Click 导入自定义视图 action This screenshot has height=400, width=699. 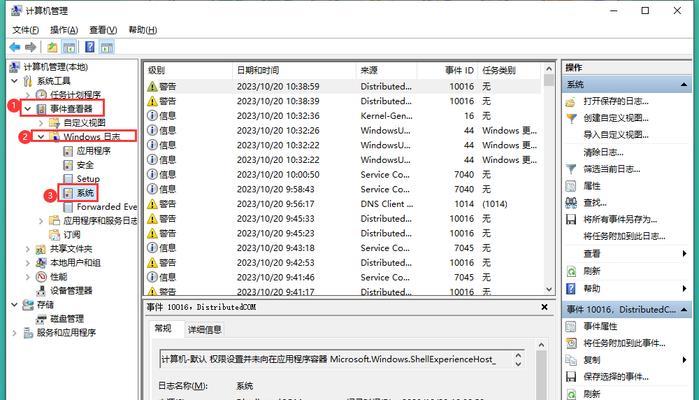tap(616, 135)
